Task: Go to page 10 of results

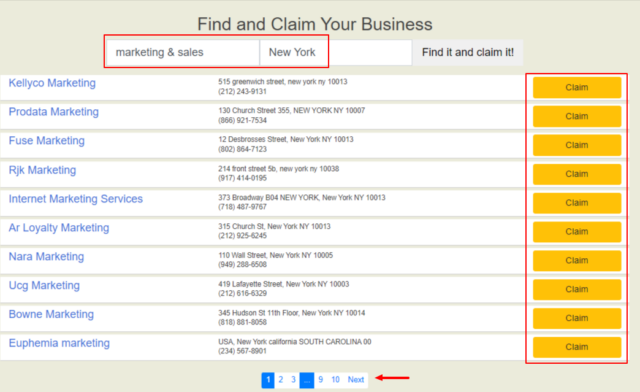Action: click(x=336, y=380)
